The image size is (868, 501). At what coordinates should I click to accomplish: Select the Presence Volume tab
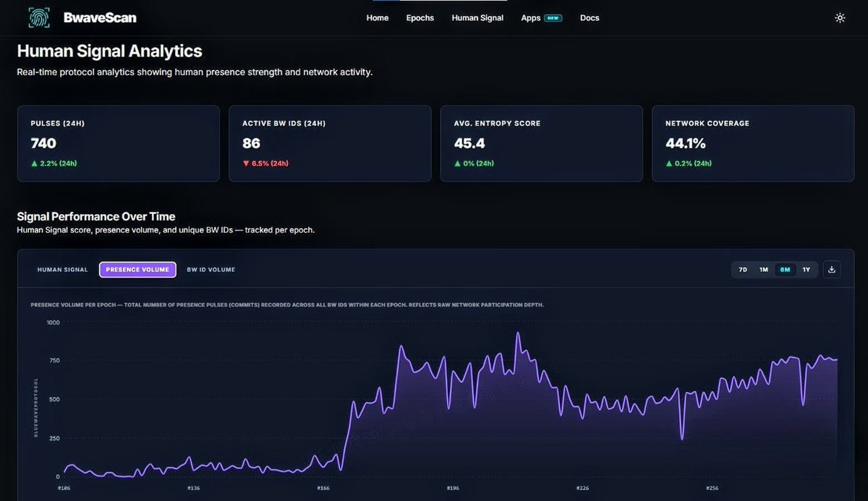(x=137, y=270)
